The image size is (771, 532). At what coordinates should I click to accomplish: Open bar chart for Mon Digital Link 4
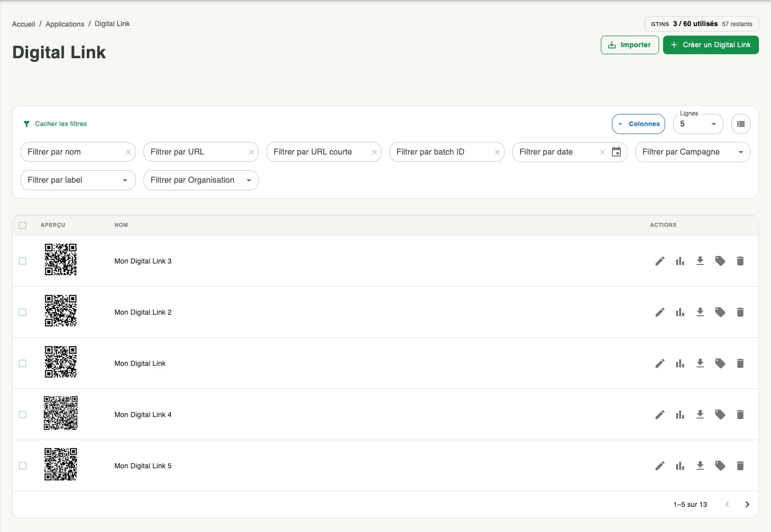point(680,415)
